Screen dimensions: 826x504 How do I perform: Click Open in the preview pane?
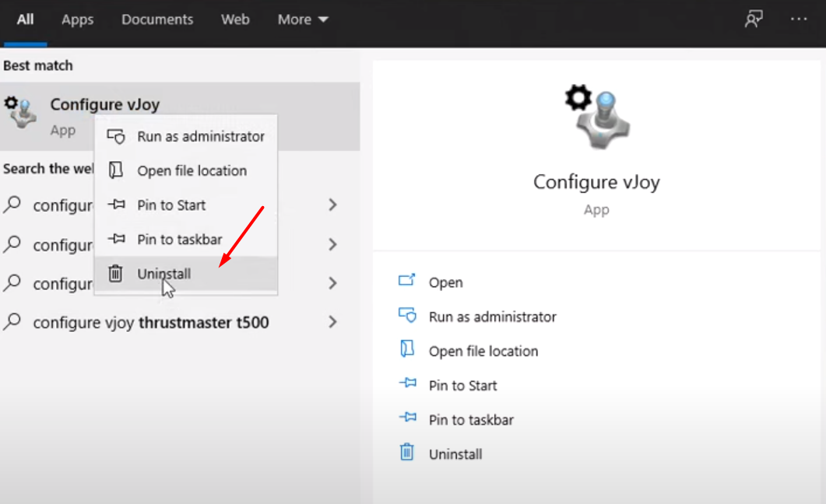click(445, 282)
